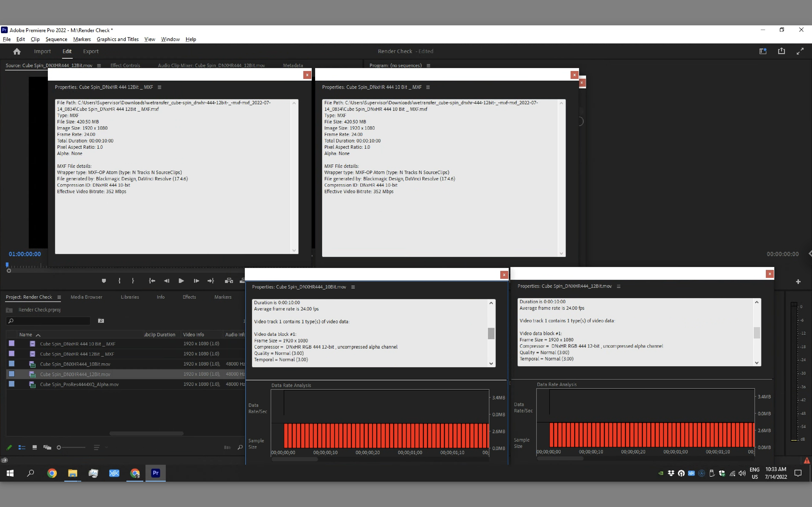Toggle the writable pencil icon in Project panel
The width and height of the screenshot is (812, 507).
point(9,447)
